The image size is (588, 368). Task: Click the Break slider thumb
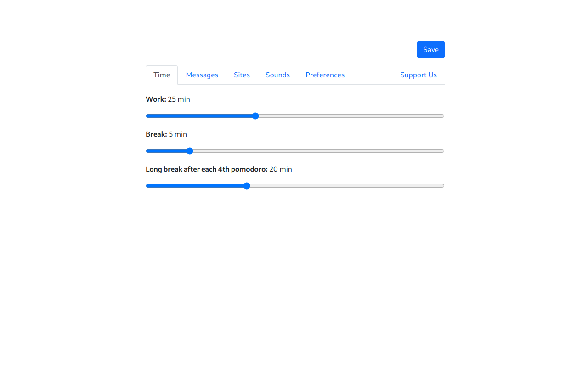click(189, 150)
